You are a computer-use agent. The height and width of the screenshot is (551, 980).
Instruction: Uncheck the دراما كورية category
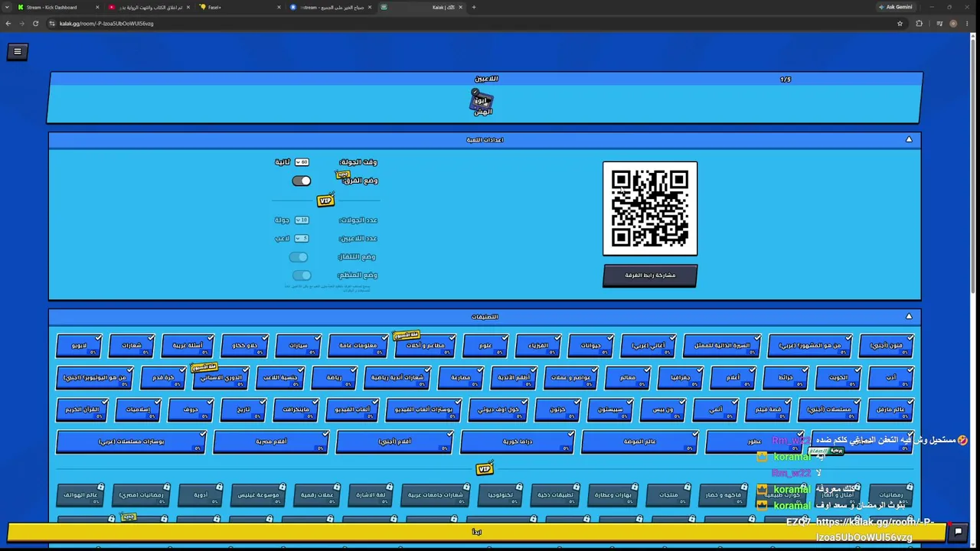518,442
